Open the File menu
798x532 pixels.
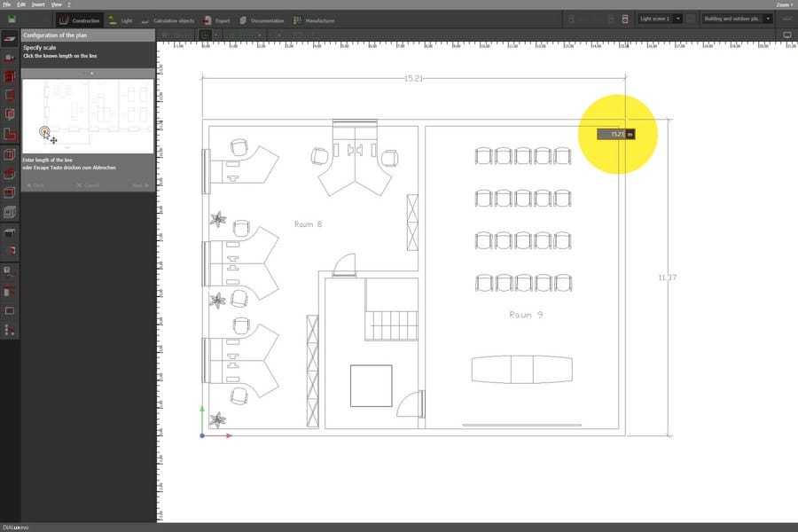click(6, 4)
